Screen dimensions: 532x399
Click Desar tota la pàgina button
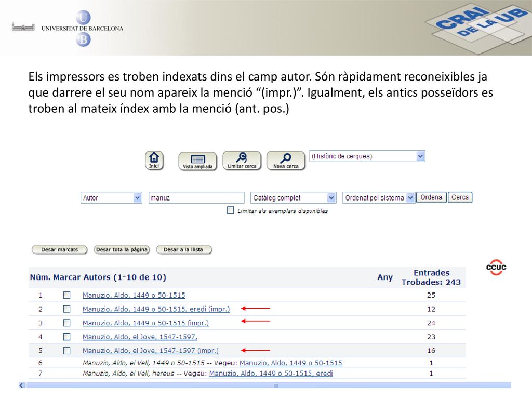[x=122, y=250]
